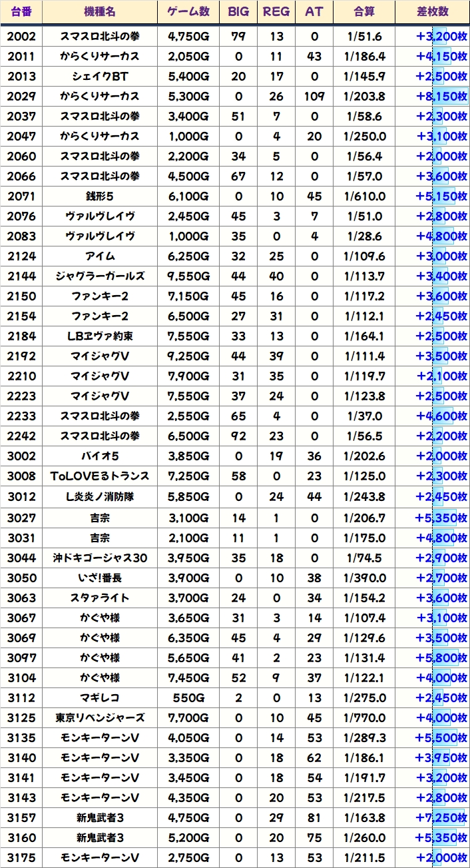Click the 9,550G game count cell
Image resolution: width=470 pixels, height=868 pixels.
[188, 276]
